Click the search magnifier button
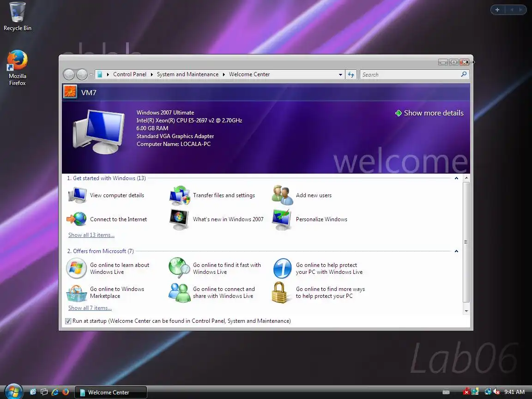Screen dimensions: 532x399 point(464,74)
